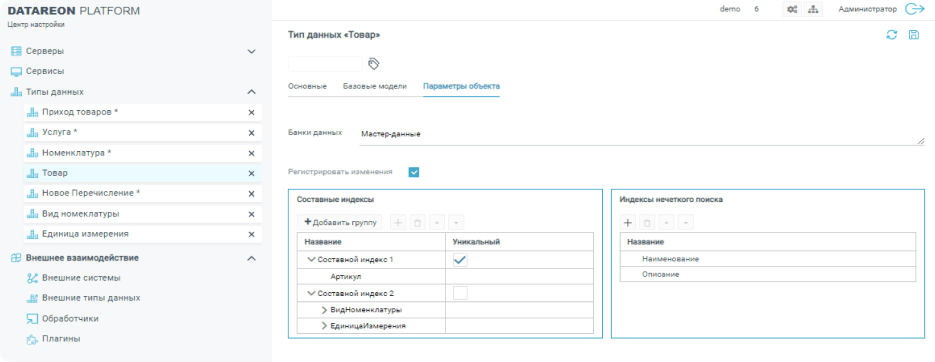The width and height of the screenshot is (935, 362).
Task: Refresh the Товар data type page
Action: tap(891, 35)
